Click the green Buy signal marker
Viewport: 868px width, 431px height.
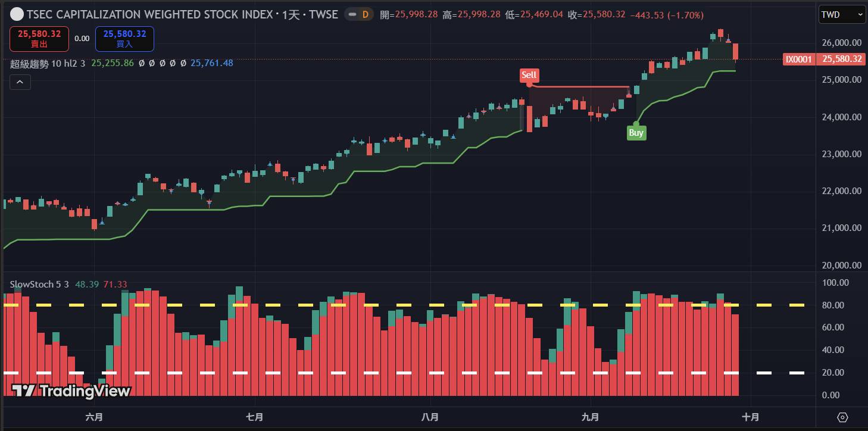coord(636,133)
